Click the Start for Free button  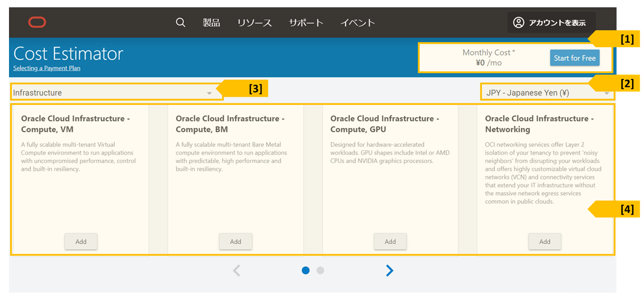pyautogui.click(x=575, y=58)
